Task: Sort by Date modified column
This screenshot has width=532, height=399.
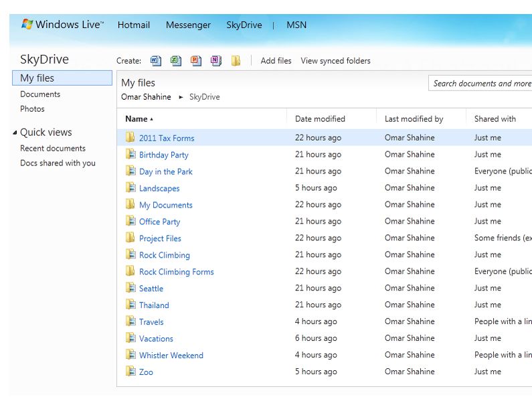Action: click(320, 119)
